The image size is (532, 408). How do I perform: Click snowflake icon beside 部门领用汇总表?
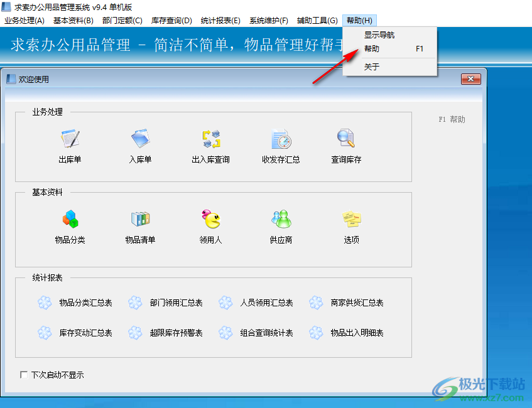pos(135,303)
